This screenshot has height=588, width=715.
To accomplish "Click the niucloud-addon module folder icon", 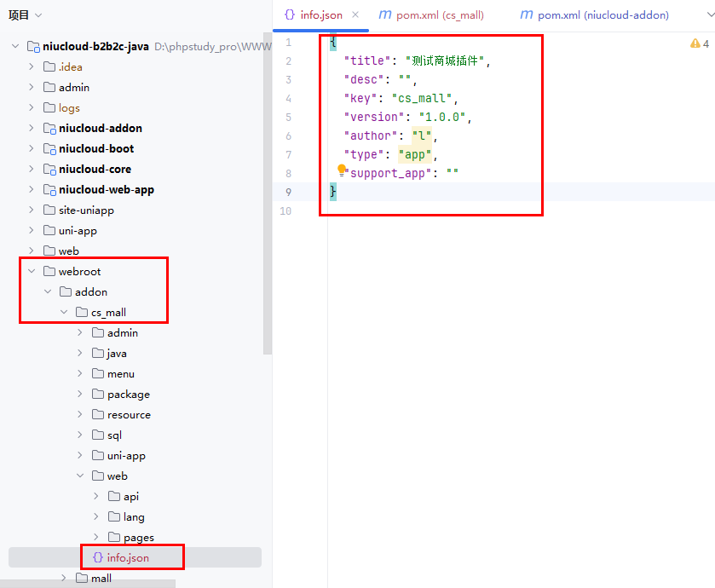I will coord(49,129).
